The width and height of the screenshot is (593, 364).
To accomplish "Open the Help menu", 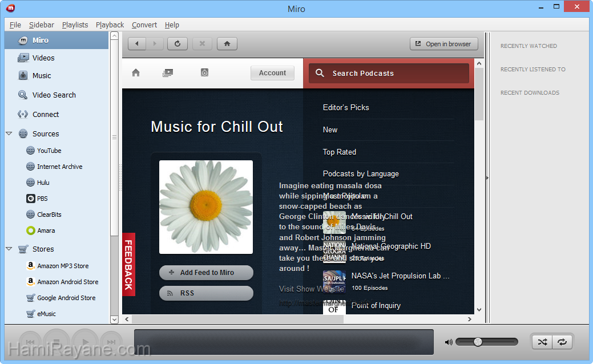I will (x=172, y=25).
